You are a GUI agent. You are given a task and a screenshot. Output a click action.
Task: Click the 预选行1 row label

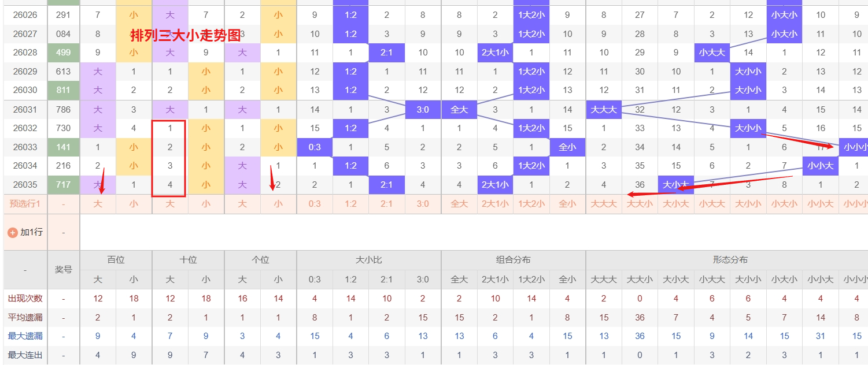point(25,204)
